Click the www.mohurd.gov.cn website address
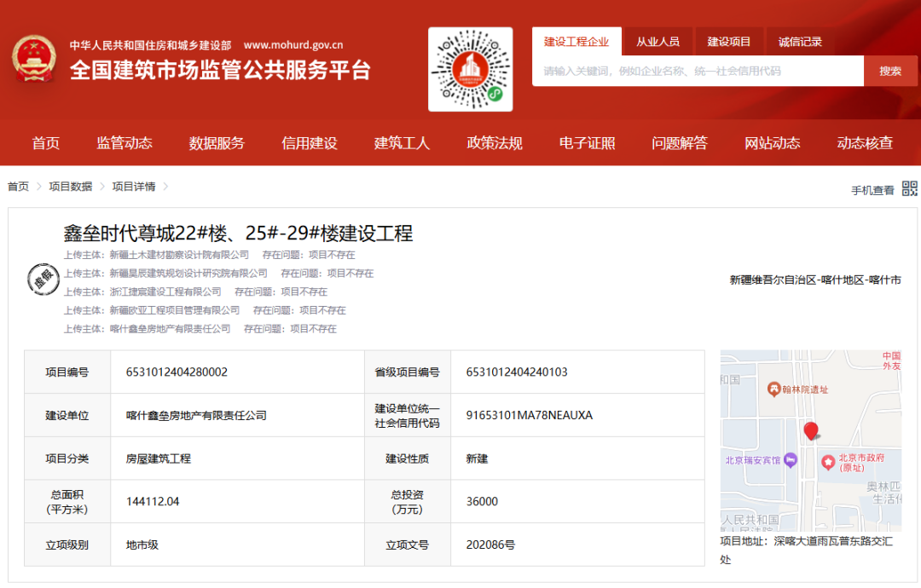 pos(293,45)
